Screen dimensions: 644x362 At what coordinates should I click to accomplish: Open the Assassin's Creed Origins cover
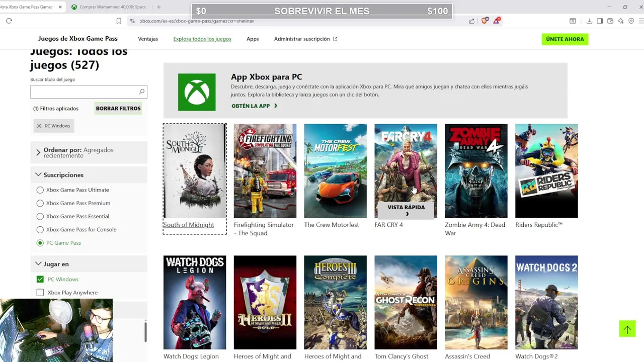point(476,302)
